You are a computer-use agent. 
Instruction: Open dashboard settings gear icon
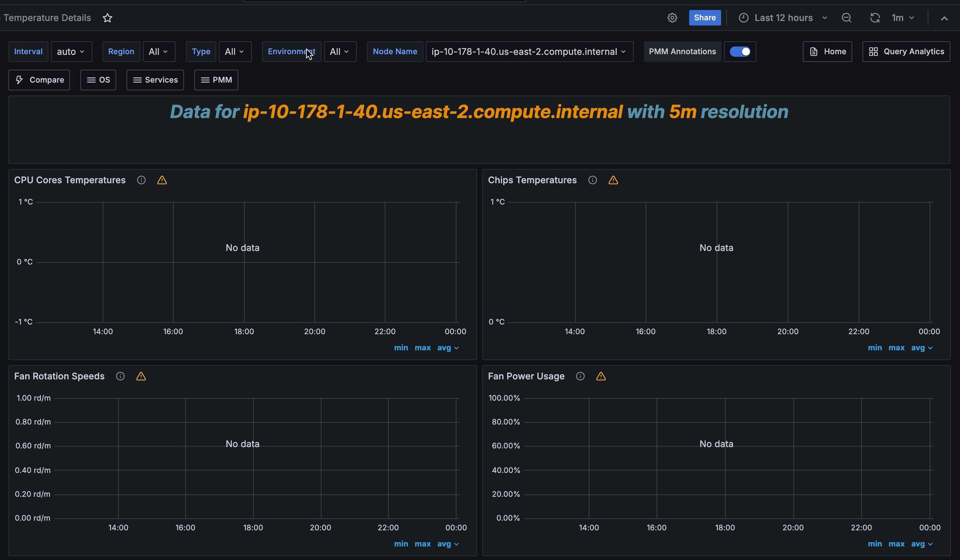click(672, 18)
